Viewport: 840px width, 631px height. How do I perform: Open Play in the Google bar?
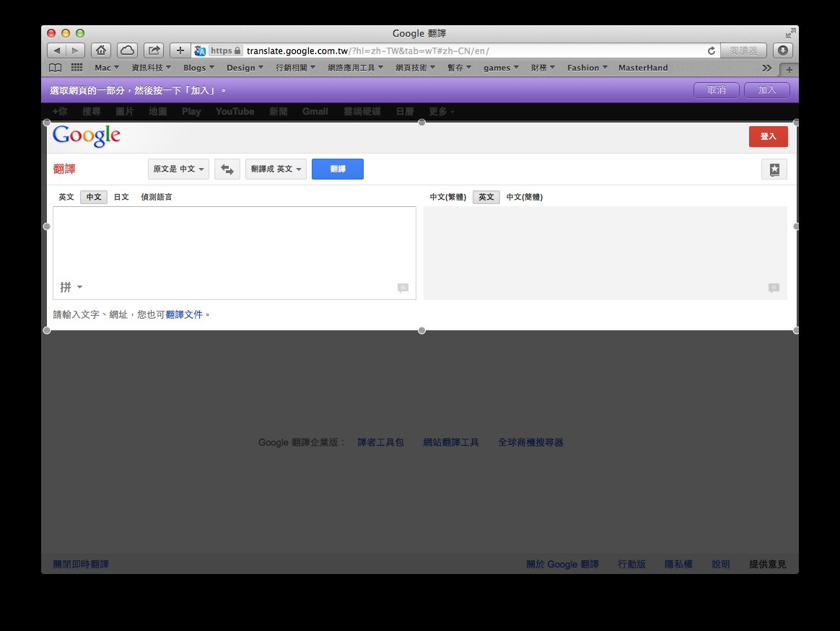(191, 111)
